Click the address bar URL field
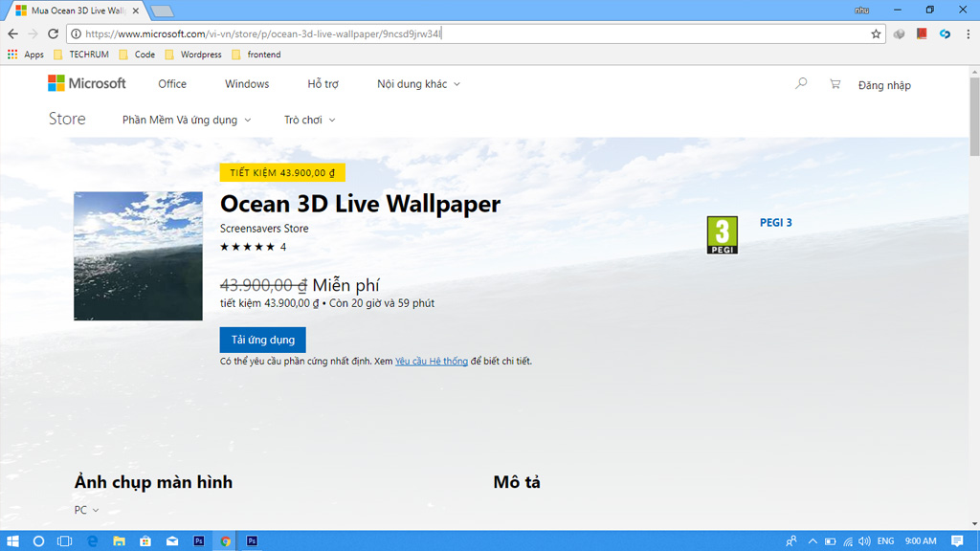This screenshot has height=551, width=980. tap(475, 33)
